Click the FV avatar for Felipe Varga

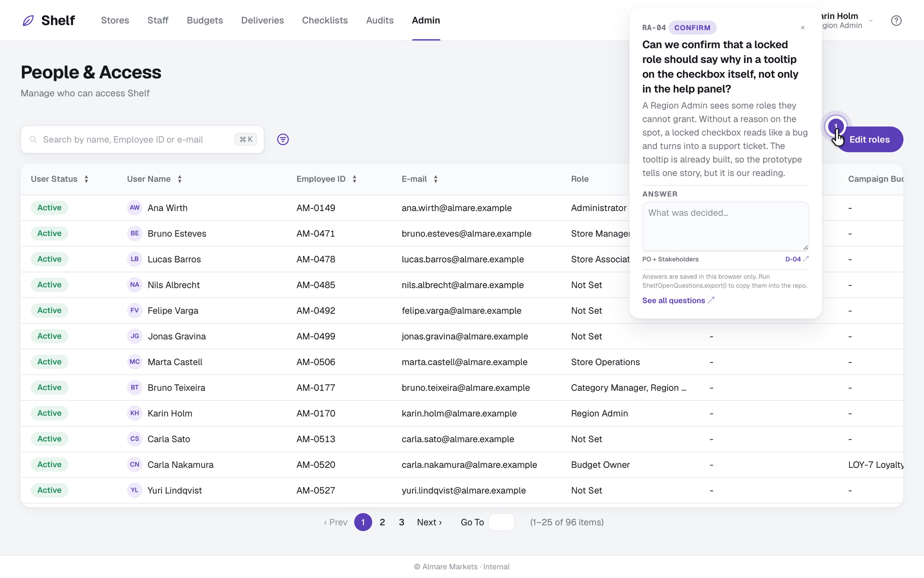click(134, 311)
